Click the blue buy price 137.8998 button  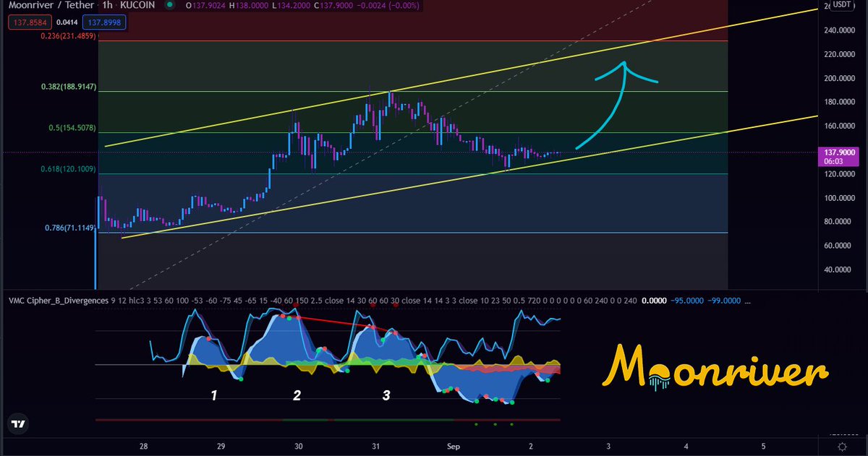tap(104, 23)
